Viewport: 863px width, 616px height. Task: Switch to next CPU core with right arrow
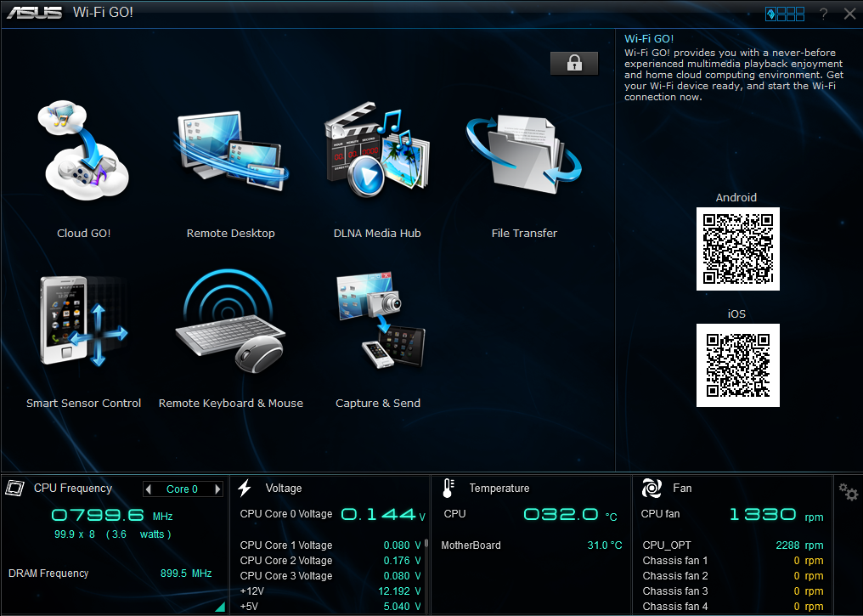coord(217,489)
